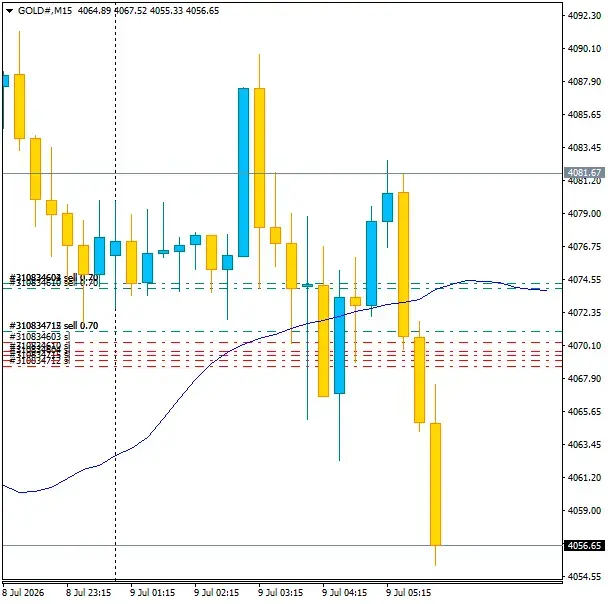This screenshot has height=604, width=608.
Task: Click the 4072.35 price axis label
Action: (x=584, y=312)
